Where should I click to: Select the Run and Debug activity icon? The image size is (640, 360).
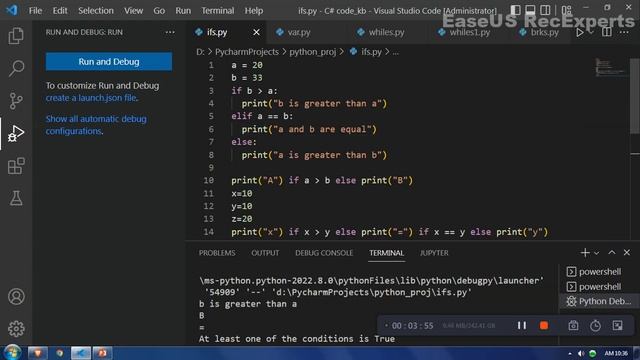click(16, 133)
